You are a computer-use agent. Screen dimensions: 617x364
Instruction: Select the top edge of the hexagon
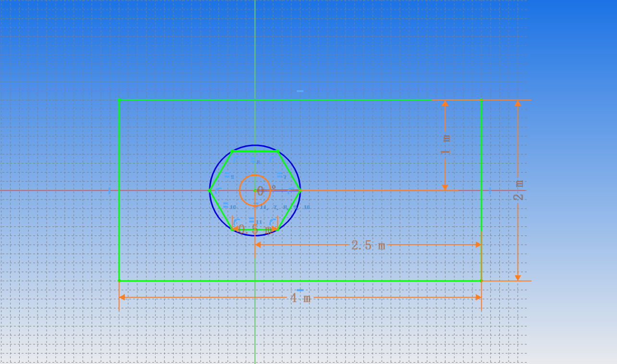click(255, 151)
